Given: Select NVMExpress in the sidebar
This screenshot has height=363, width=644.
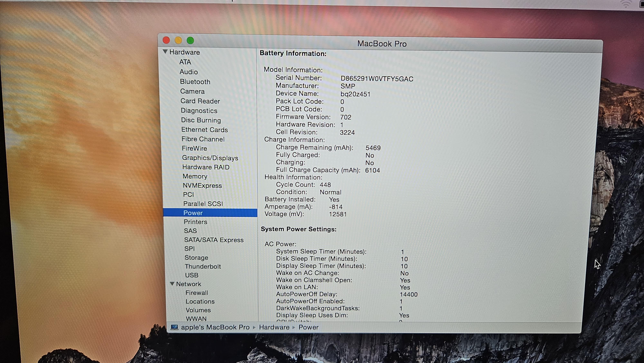Looking at the screenshot, I should click(203, 186).
